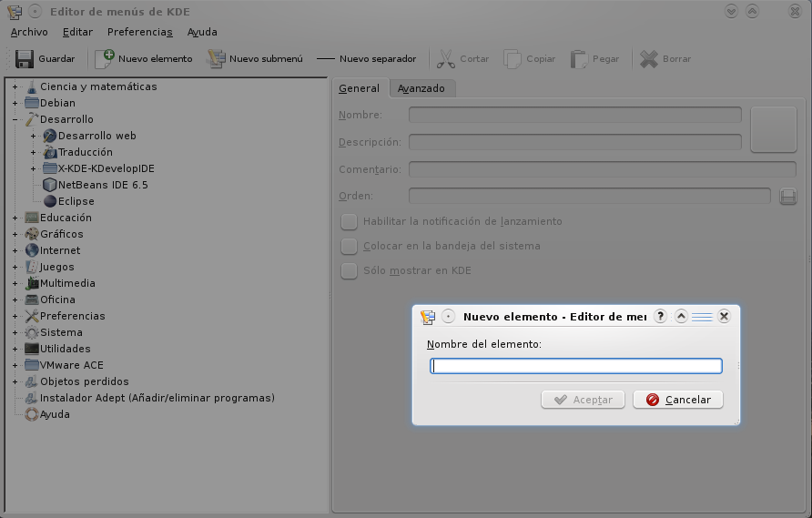Click the Orden input field
This screenshot has width=812, height=518.
tap(590, 196)
